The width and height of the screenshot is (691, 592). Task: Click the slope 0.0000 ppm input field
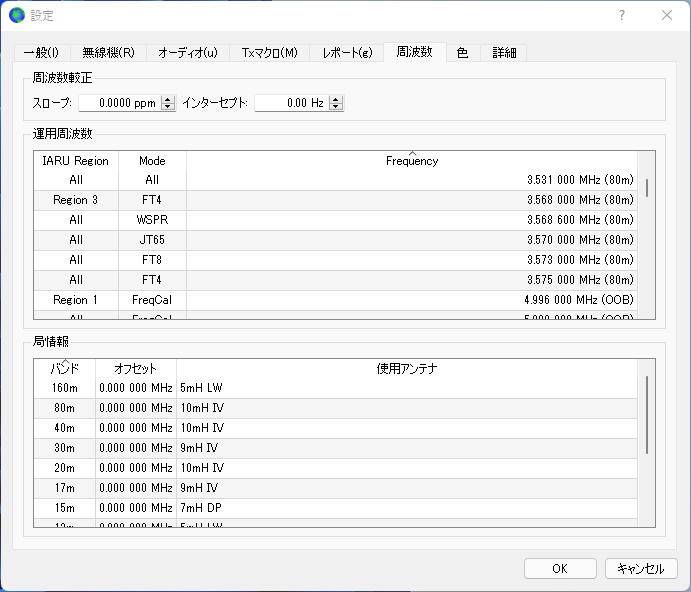120,103
